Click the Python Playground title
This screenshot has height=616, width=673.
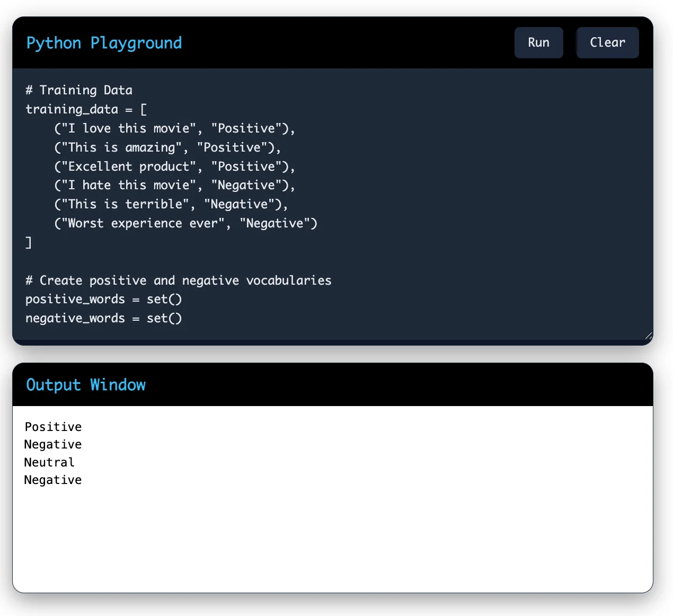pos(104,43)
